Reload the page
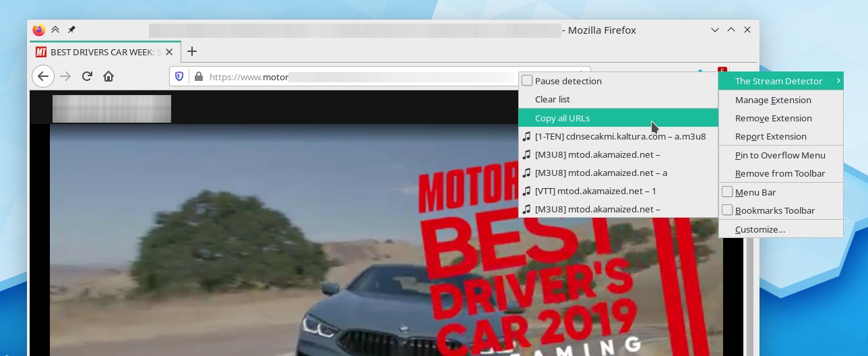The width and height of the screenshot is (868, 356). coord(87,76)
